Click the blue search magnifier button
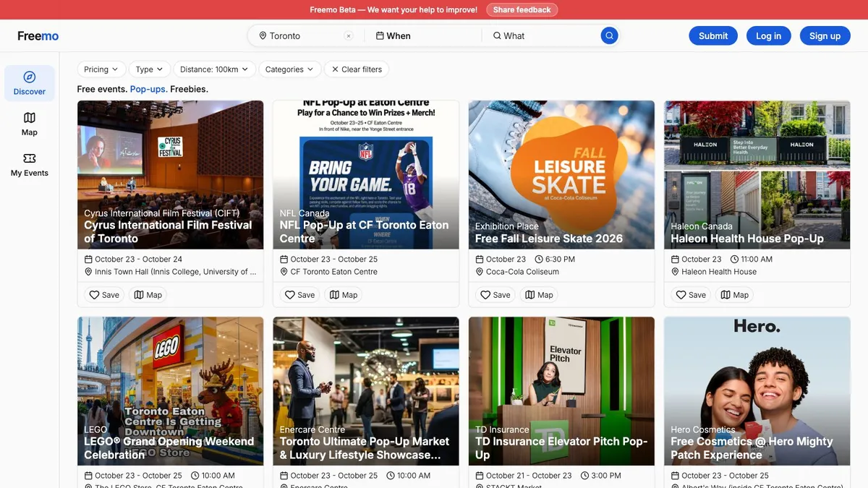868x488 pixels. point(609,35)
